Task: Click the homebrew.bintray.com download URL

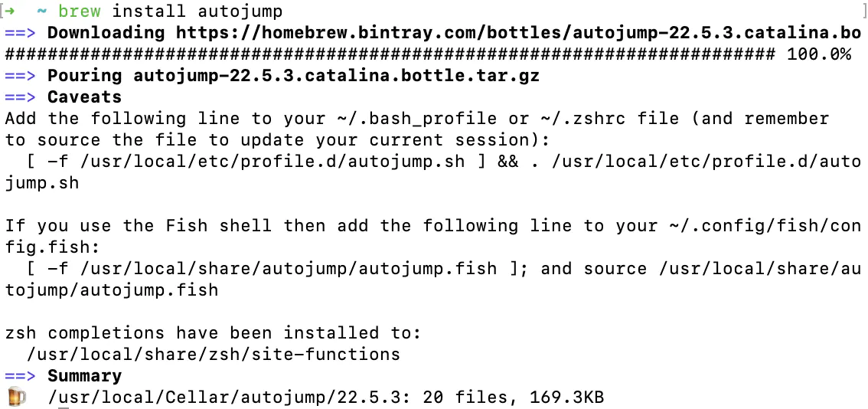Action: pos(519,33)
